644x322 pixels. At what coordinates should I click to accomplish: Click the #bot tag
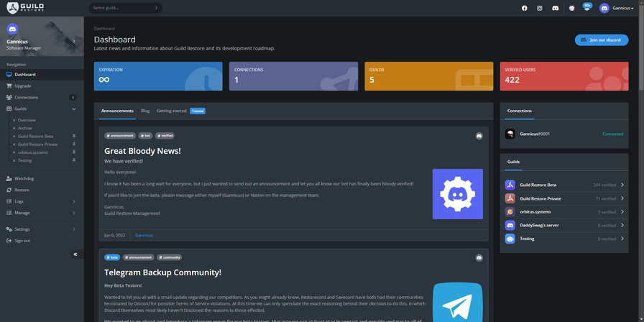[x=145, y=136]
